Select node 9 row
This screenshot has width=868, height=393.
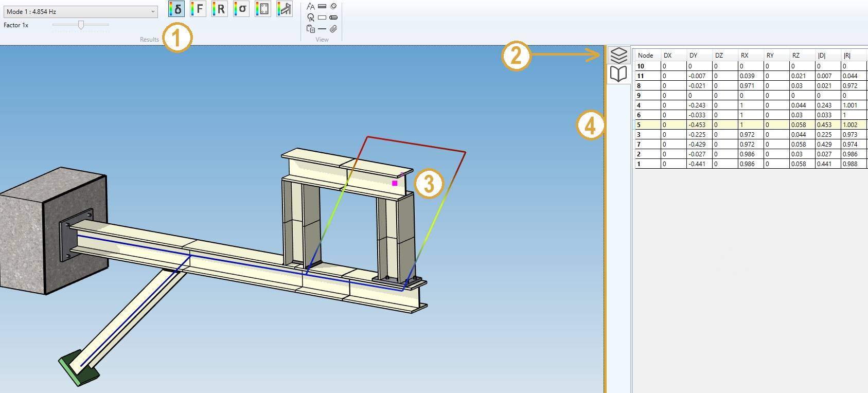(x=751, y=95)
